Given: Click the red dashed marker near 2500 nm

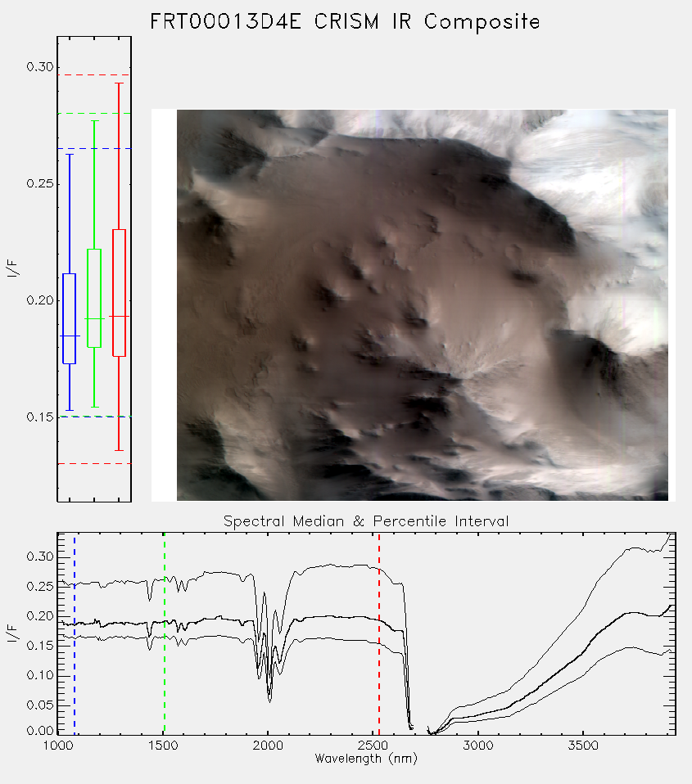Looking at the screenshot, I should click(x=379, y=633).
